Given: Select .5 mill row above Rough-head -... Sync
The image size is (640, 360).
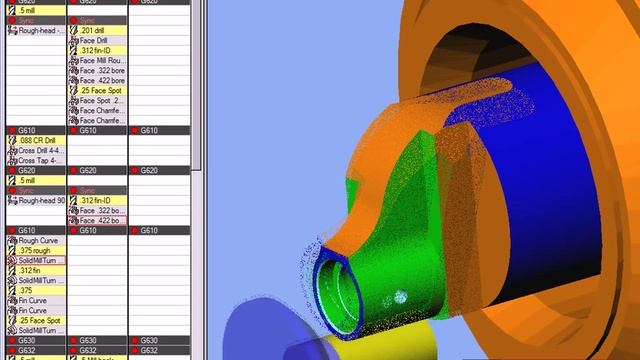Looking at the screenshot, I should pyautogui.click(x=36, y=10).
